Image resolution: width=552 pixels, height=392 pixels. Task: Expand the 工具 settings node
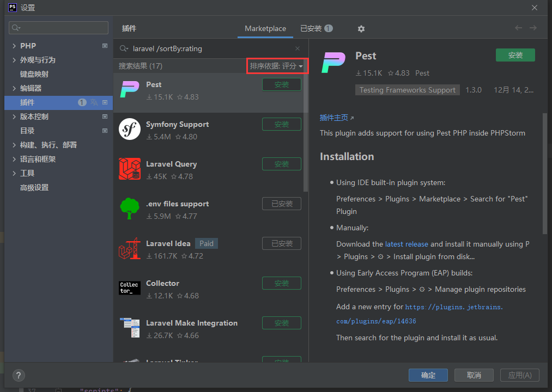tap(14, 173)
